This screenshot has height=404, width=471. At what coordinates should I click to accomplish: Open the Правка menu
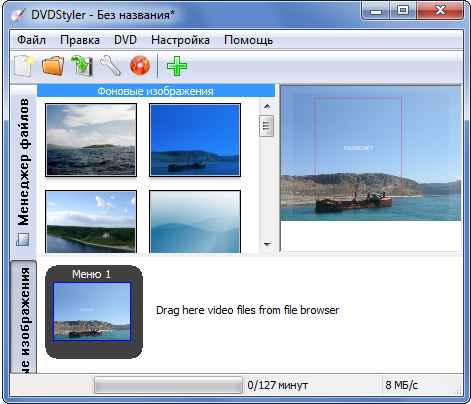80,40
